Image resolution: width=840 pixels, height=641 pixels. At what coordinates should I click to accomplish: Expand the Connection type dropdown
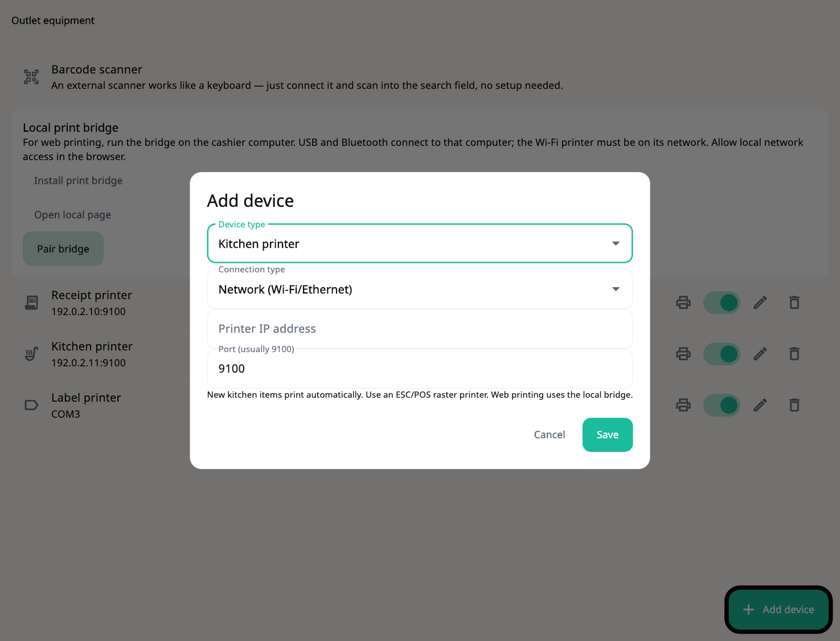click(x=420, y=289)
